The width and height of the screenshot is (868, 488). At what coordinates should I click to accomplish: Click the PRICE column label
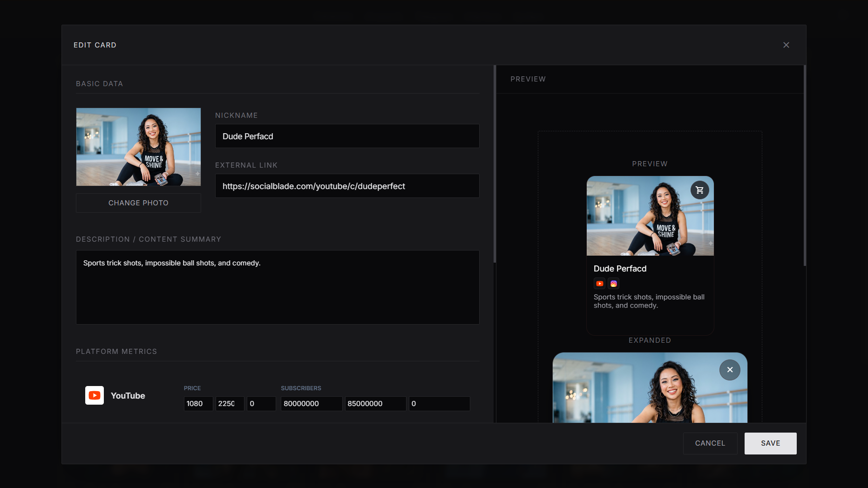[x=192, y=388]
